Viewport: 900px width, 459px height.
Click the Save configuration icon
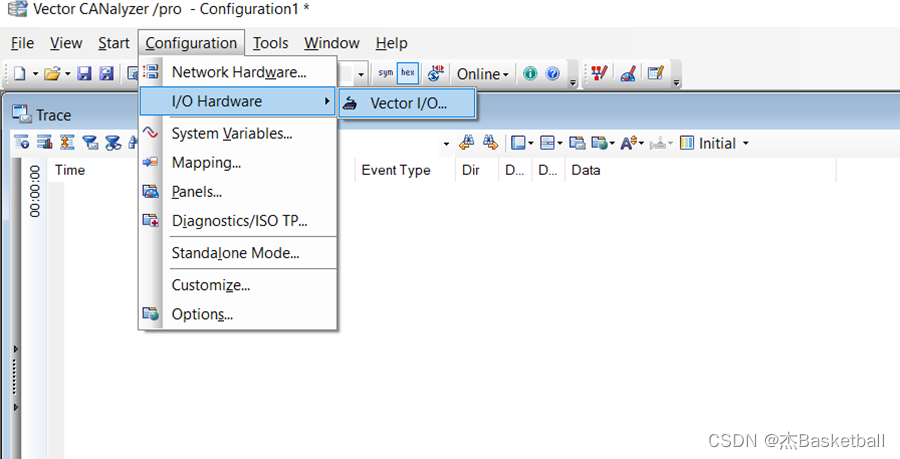[84, 73]
